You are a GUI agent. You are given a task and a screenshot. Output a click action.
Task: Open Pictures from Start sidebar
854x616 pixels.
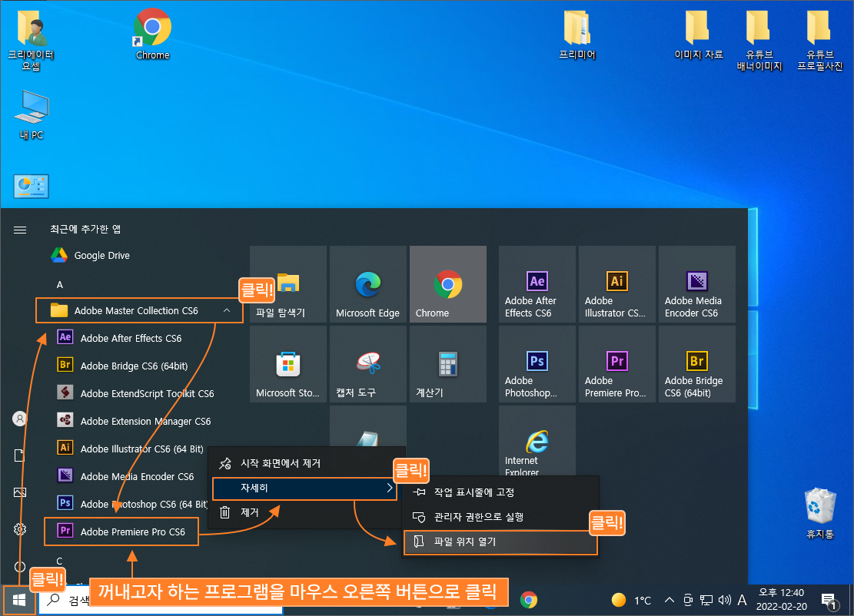20,492
